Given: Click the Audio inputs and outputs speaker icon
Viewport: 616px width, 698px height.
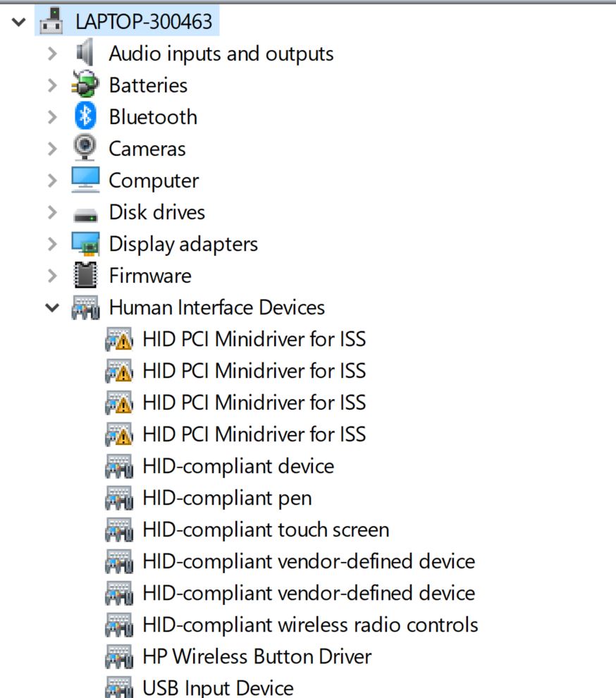Looking at the screenshot, I should [85, 53].
